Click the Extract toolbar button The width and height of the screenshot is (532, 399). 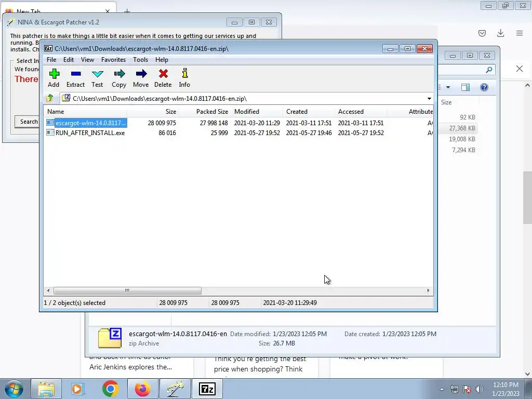click(x=75, y=78)
